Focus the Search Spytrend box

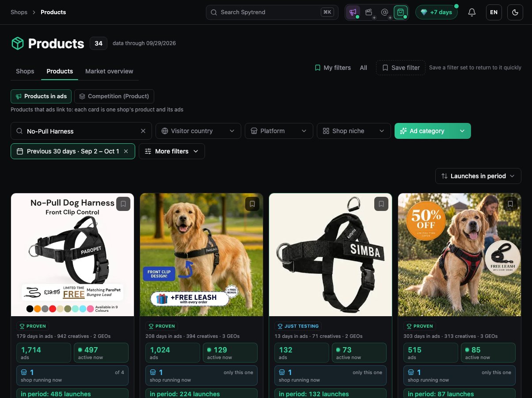[272, 12]
